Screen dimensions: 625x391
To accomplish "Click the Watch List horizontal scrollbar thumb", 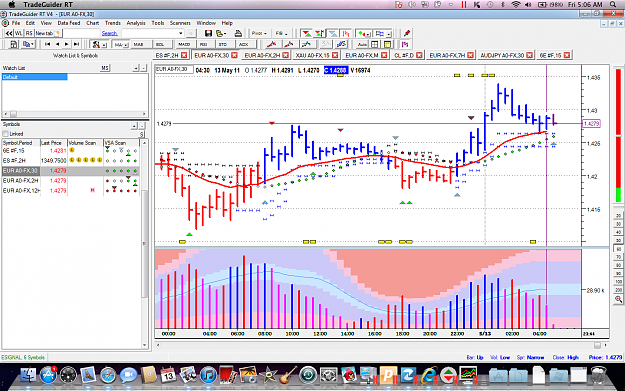I will coord(13,114).
